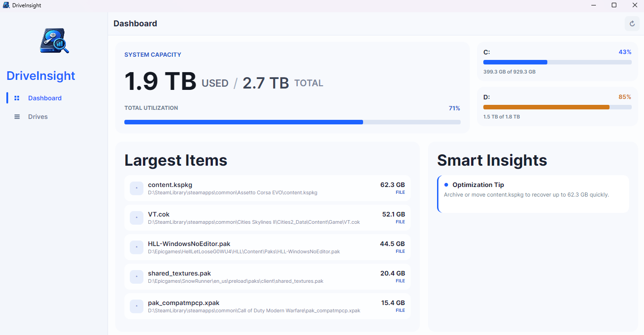This screenshot has width=644, height=335.
Task: Select the Dashboard grid icon in the sidebar
Action: click(x=17, y=98)
